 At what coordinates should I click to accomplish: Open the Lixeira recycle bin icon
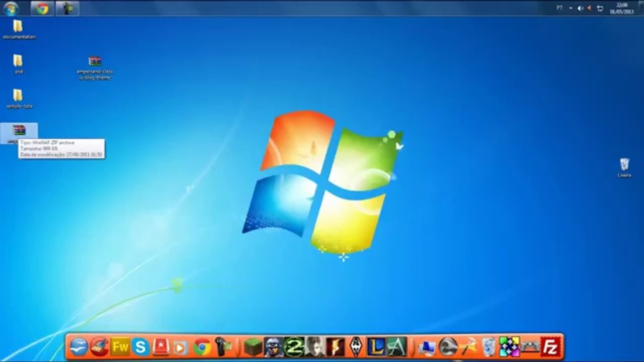pos(624,167)
